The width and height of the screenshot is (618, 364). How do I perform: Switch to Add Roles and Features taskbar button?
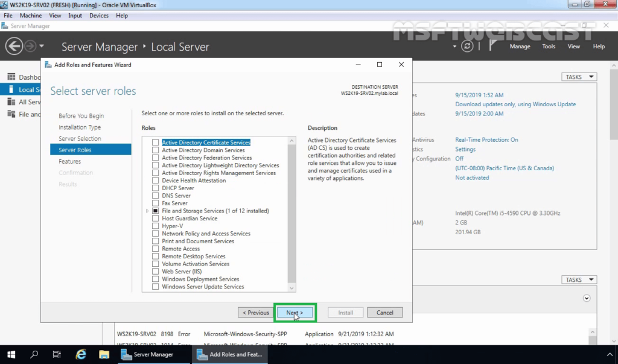point(229,354)
